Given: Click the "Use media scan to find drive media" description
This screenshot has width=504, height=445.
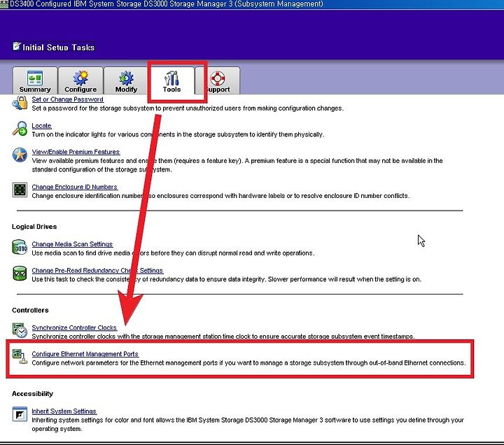Looking at the screenshot, I should coord(173,253).
